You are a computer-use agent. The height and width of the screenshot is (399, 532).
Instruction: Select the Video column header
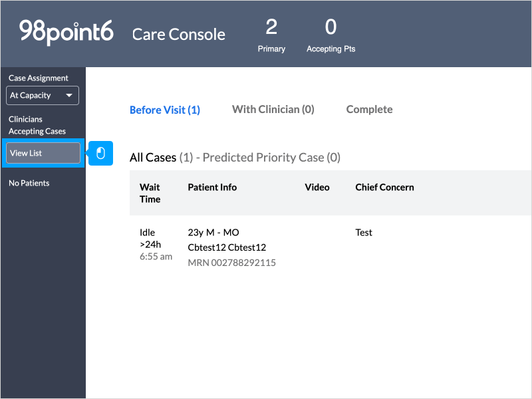tap(317, 188)
